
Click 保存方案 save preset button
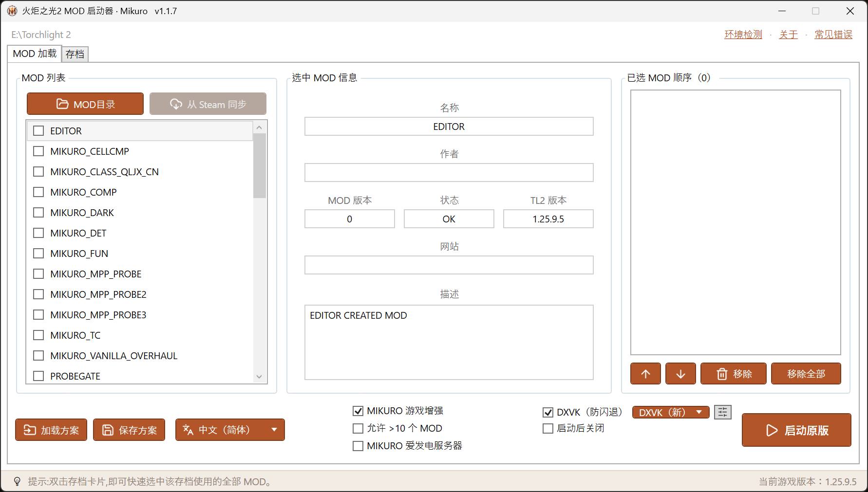pyautogui.click(x=129, y=430)
